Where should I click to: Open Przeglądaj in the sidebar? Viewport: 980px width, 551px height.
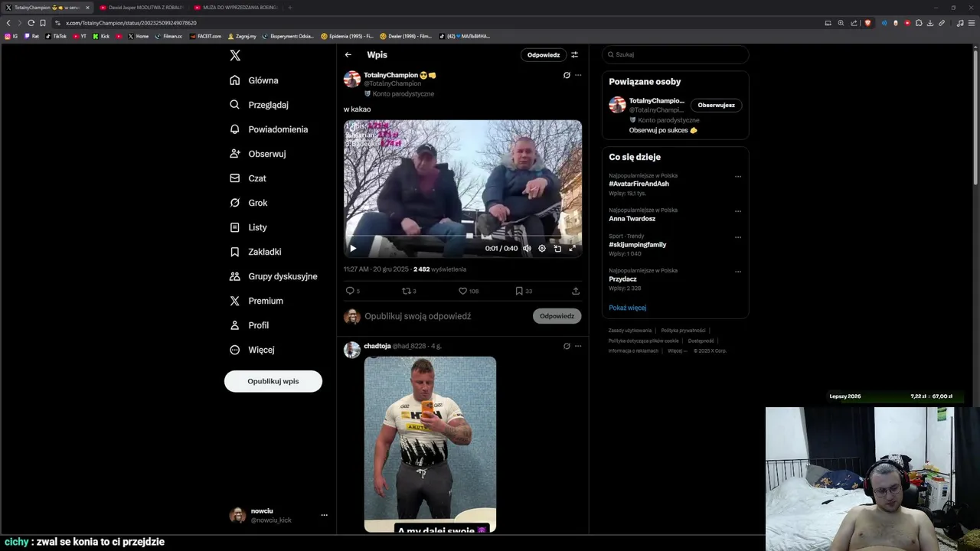coord(259,105)
